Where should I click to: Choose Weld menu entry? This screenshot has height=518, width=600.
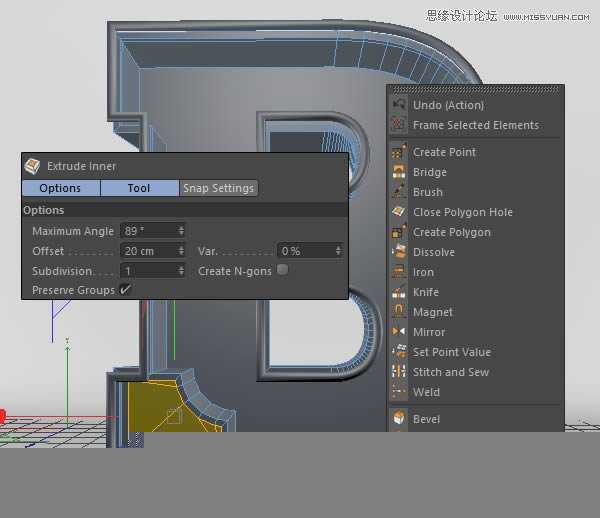[x=426, y=392]
